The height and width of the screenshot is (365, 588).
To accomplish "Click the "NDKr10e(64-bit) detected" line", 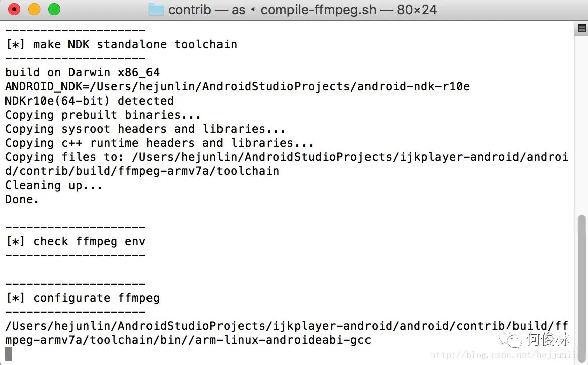I will pos(89,101).
